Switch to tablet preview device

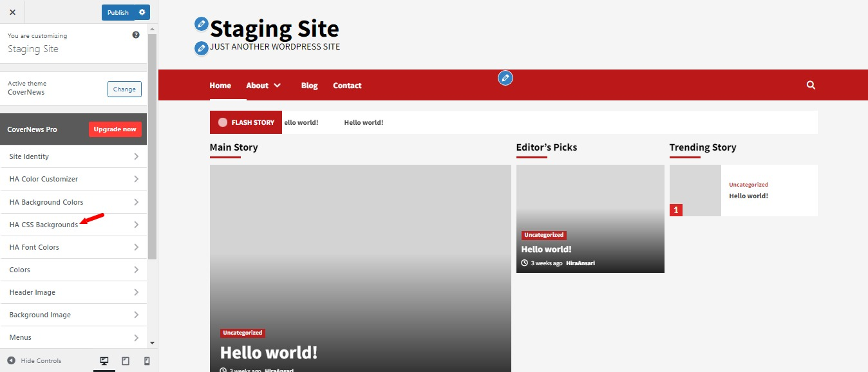point(126,361)
